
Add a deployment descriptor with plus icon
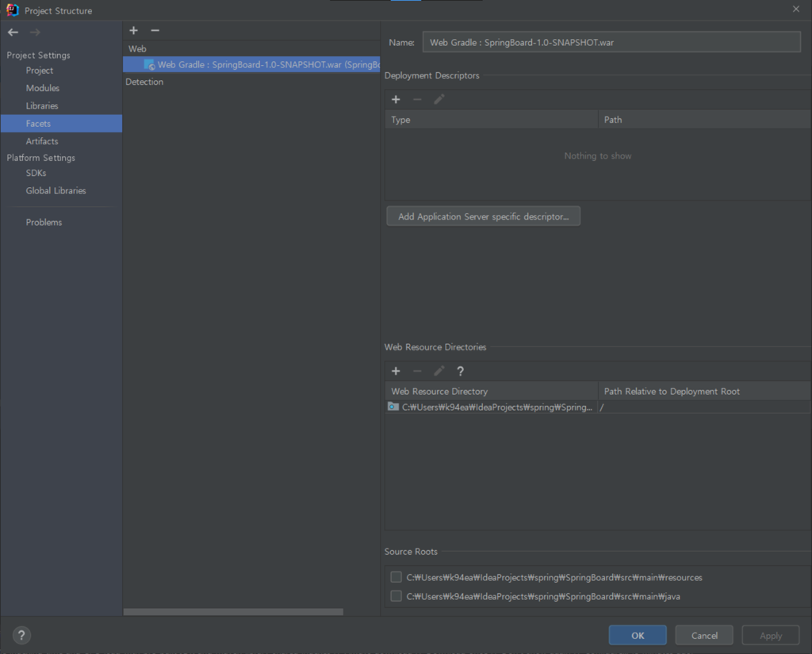tap(396, 99)
